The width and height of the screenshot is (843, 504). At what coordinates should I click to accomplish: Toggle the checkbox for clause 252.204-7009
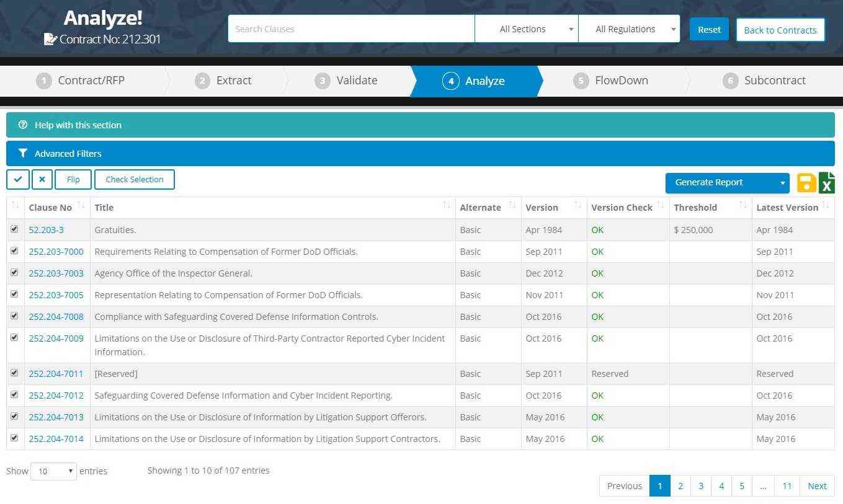click(14, 337)
